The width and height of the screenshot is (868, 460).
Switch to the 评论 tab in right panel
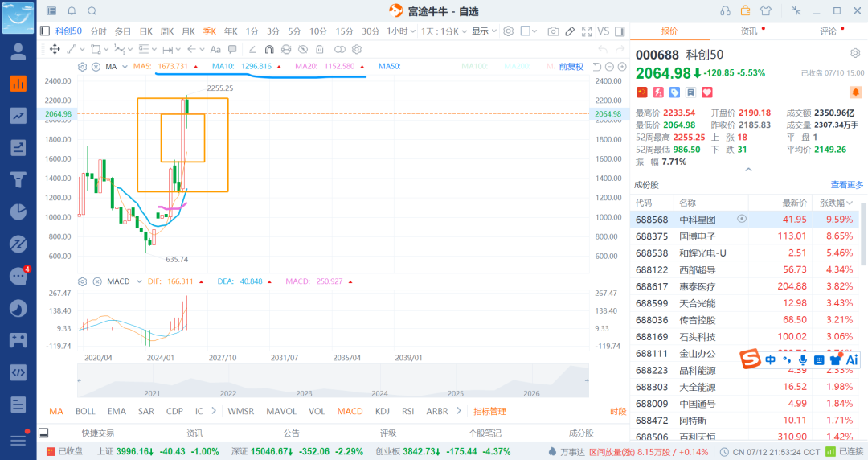828,31
